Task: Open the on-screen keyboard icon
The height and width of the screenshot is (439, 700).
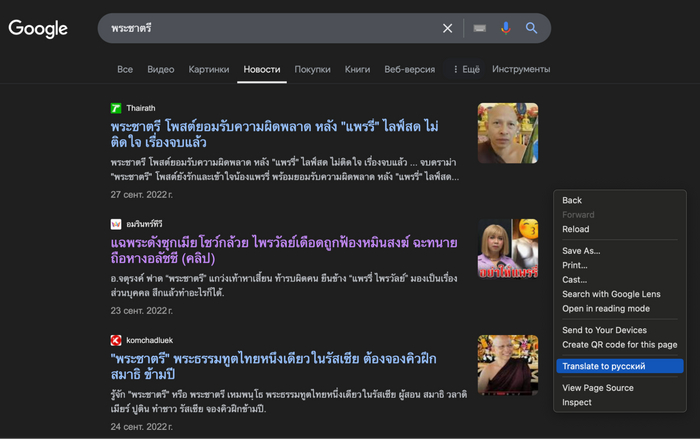Action: [480, 28]
